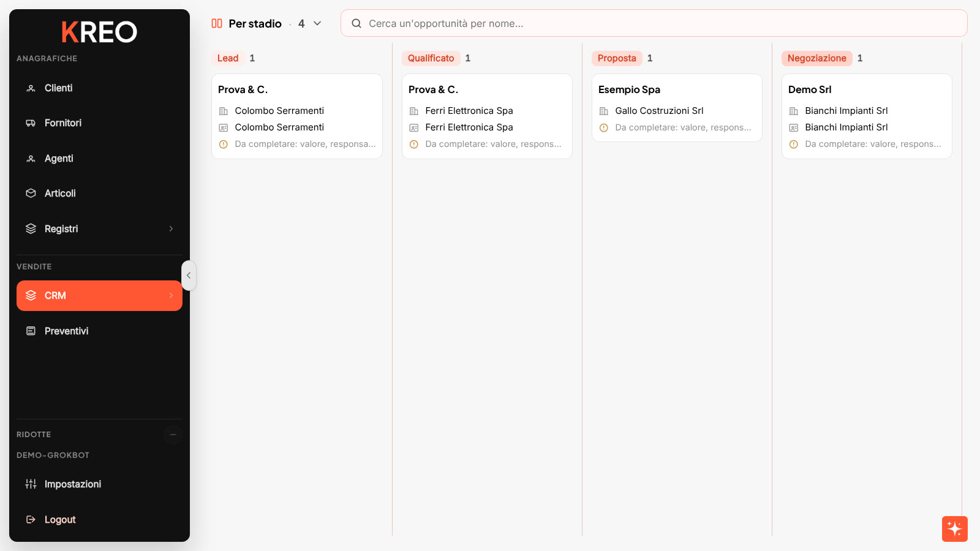
Task: Click the Impostazioni sliders icon
Action: coord(31,484)
